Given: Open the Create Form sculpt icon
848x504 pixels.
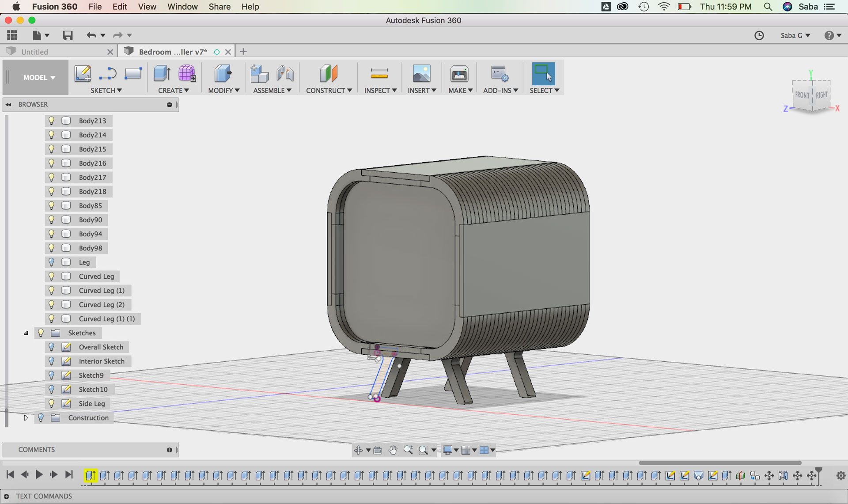Looking at the screenshot, I should [x=187, y=73].
